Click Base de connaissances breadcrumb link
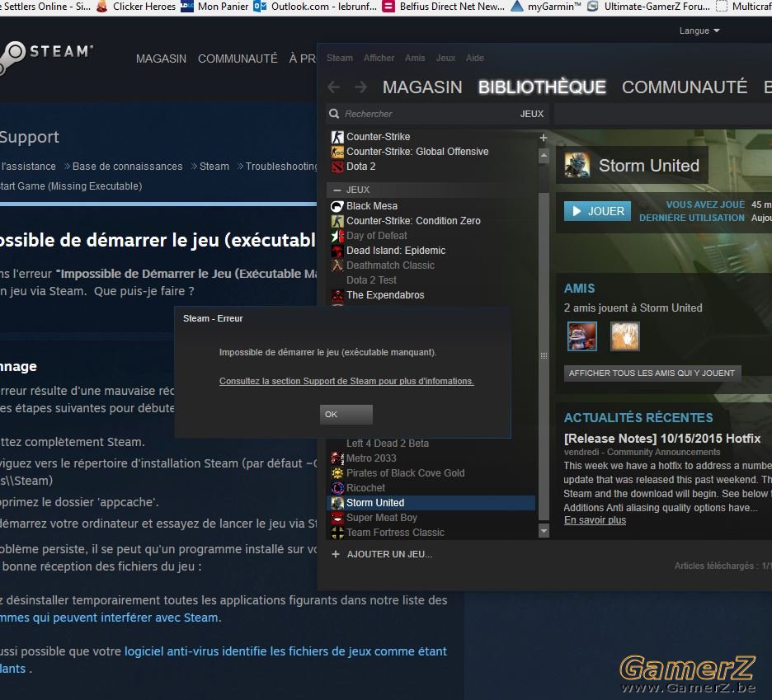This screenshot has width=772, height=700. point(128,167)
